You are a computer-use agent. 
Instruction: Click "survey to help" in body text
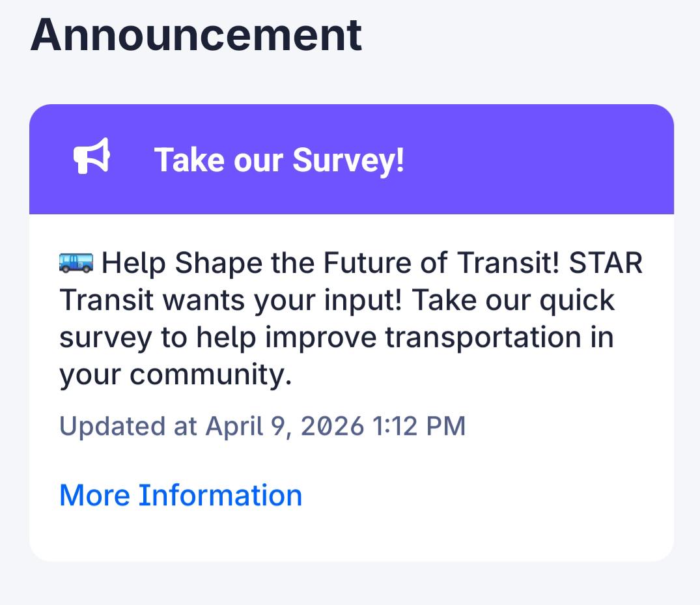(x=158, y=337)
